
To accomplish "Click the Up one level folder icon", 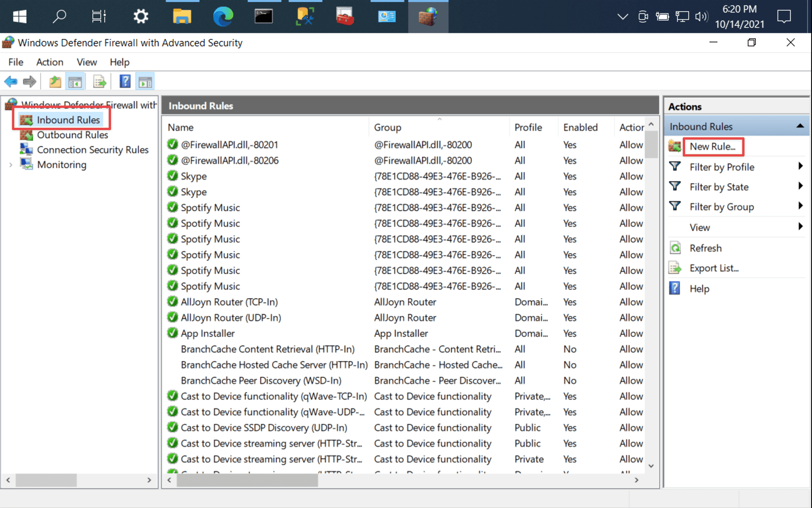I will click(x=55, y=82).
